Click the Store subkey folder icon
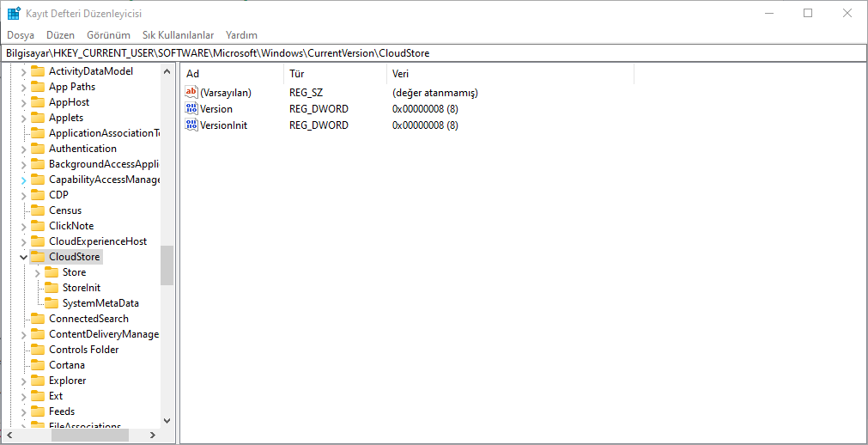The width and height of the screenshot is (868, 445). pos(52,272)
